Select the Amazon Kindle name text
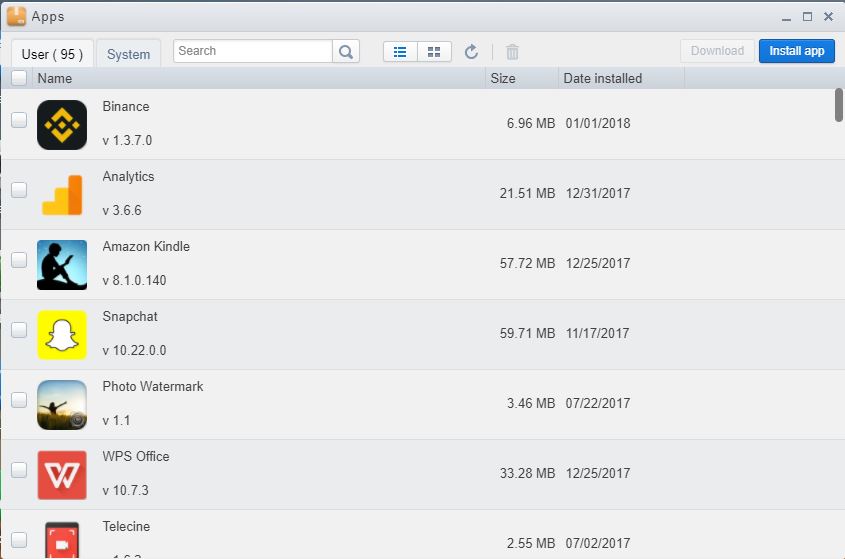This screenshot has height=559, width=845. point(146,246)
